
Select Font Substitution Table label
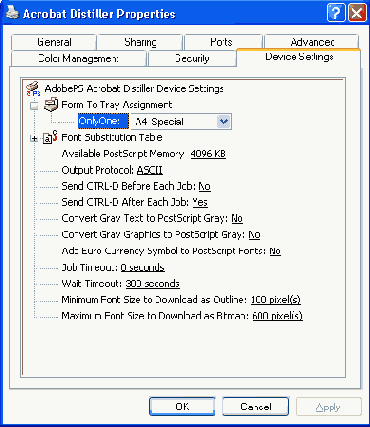click(x=112, y=137)
